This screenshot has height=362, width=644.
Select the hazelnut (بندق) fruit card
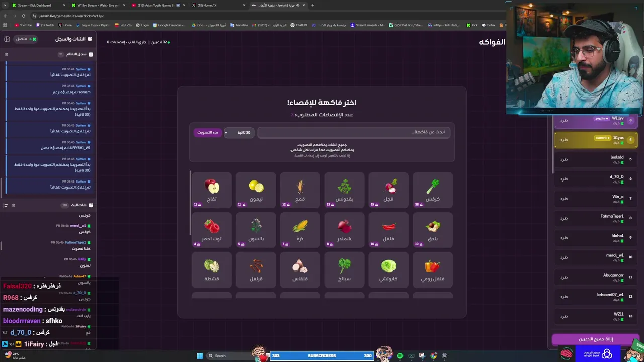coord(433,230)
